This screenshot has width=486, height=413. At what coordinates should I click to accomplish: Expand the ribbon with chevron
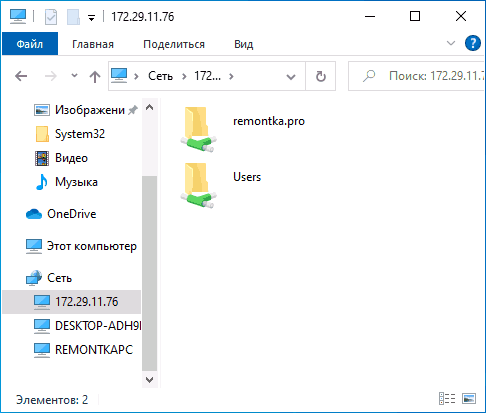(451, 43)
